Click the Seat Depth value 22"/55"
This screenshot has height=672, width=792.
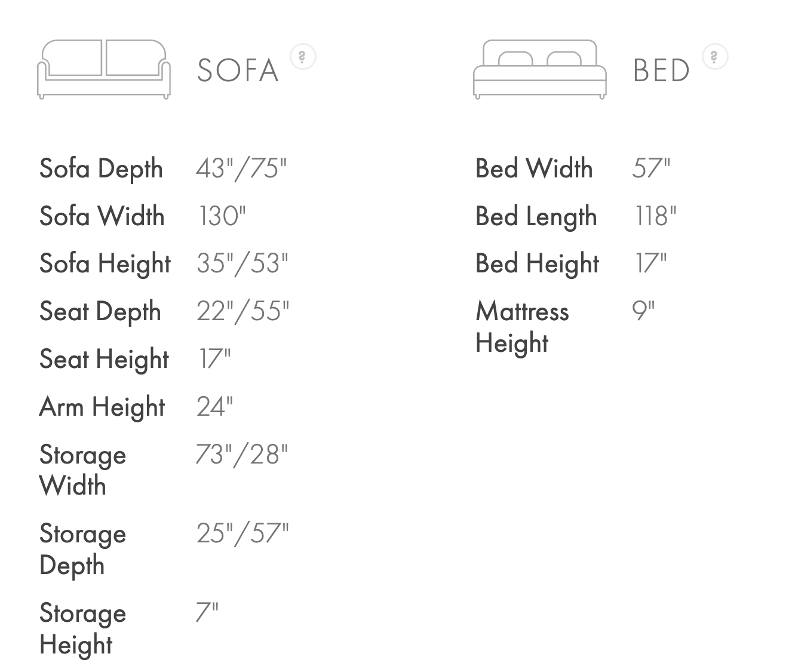point(242,311)
